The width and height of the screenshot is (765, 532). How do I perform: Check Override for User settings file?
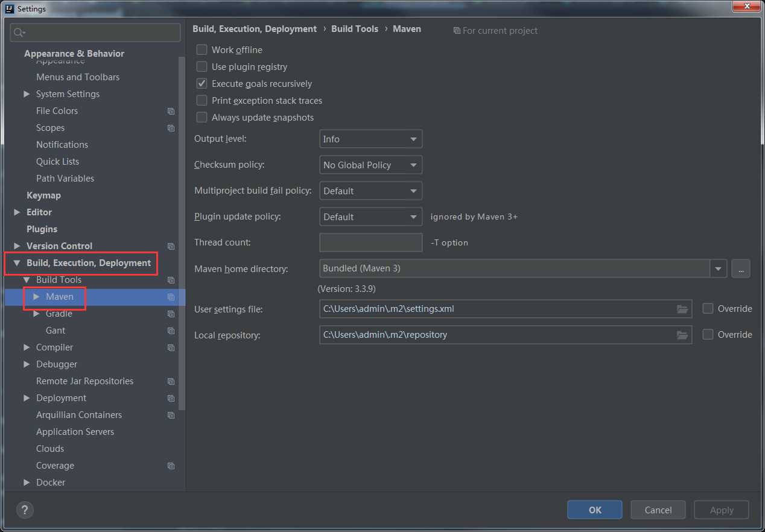[x=708, y=308]
